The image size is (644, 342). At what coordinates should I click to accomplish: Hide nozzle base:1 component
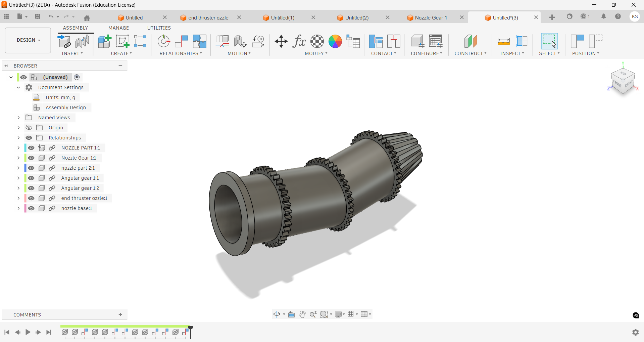pos(31,208)
